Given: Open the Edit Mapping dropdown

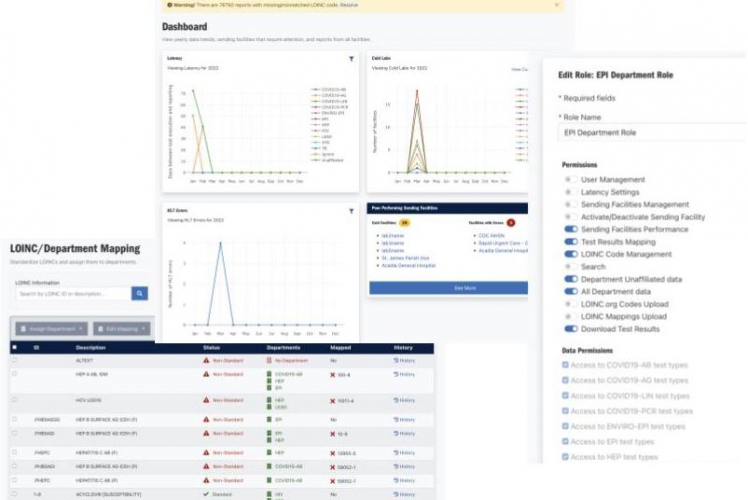Looking at the screenshot, I should (122, 329).
